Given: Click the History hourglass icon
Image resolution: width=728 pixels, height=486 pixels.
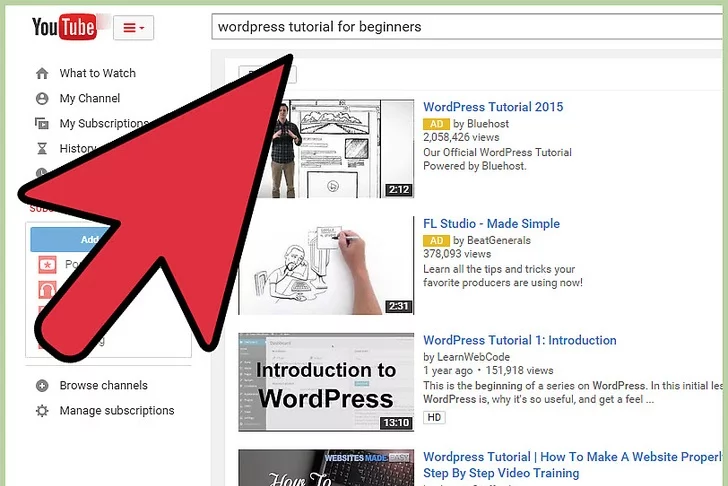Looking at the screenshot, I should point(42,149).
